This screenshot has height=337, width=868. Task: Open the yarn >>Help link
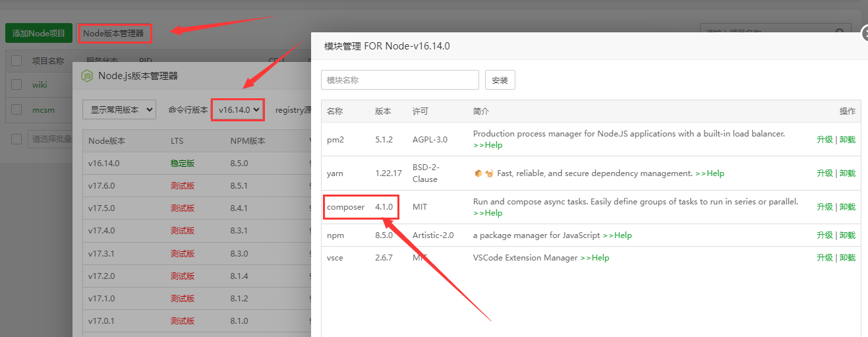(710, 173)
